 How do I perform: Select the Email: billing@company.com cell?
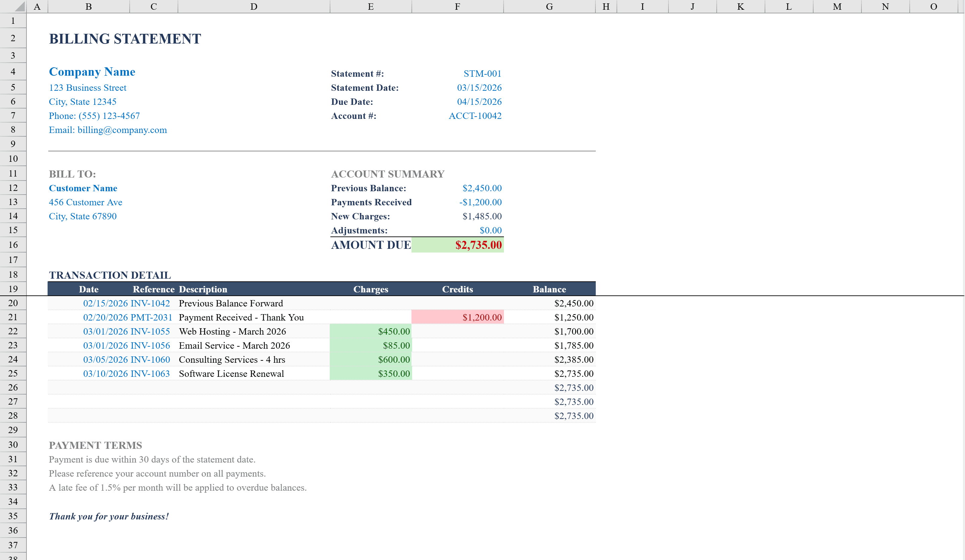point(108,130)
